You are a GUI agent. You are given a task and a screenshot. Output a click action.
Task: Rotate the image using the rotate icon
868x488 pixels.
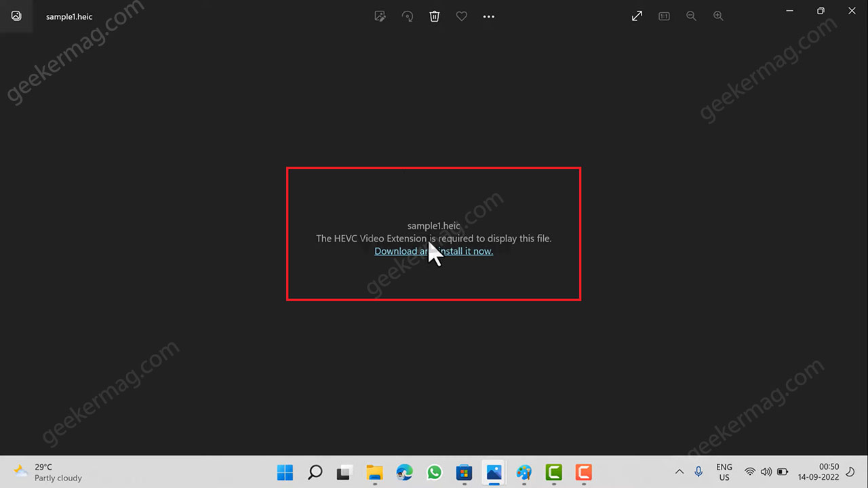408,16
